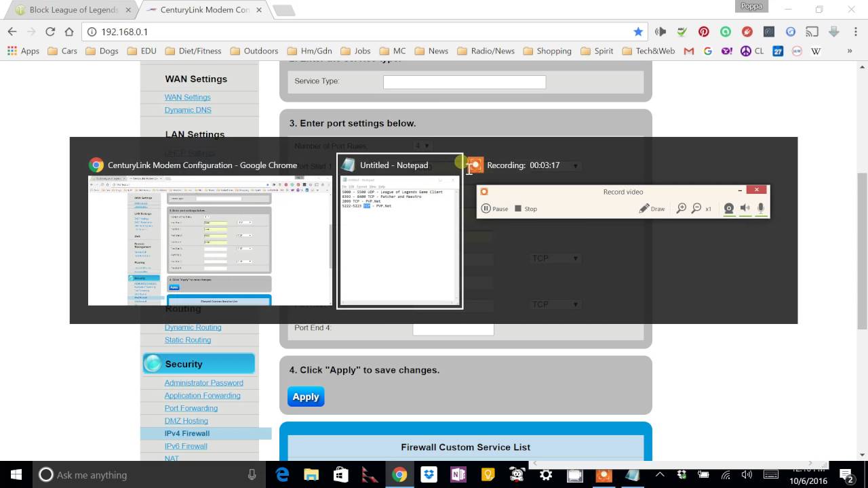Image resolution: width=868 pixels, height=488 pixels.
Task: Toggle the webcam capture in recorder
Action: tap(729, 209)
